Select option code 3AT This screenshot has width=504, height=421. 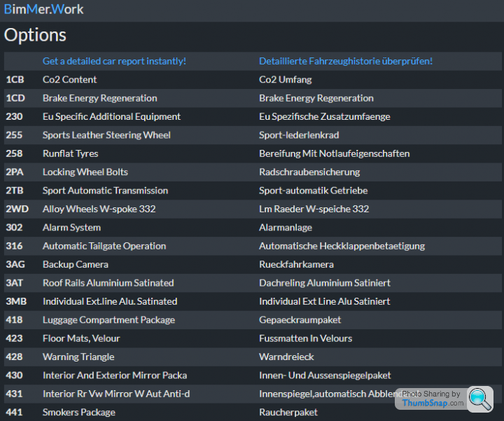point(15,283)
